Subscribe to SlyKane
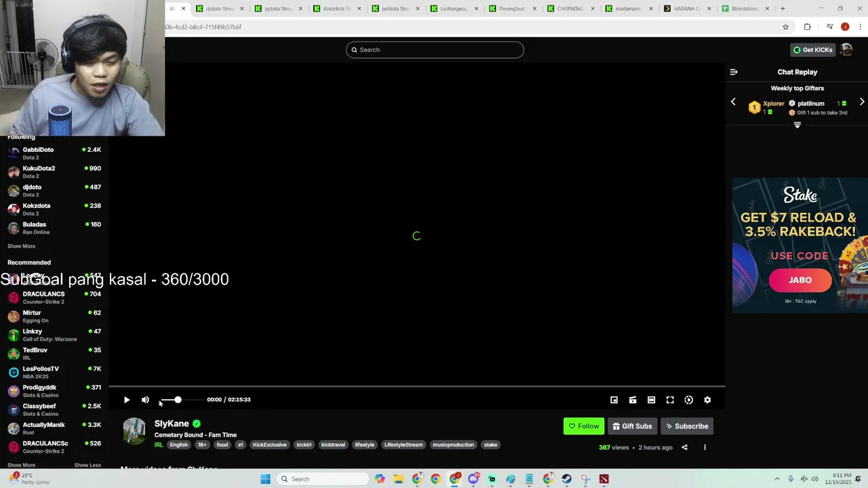The width and height of the screenshot is (868, 488). [x=687, y=426]
